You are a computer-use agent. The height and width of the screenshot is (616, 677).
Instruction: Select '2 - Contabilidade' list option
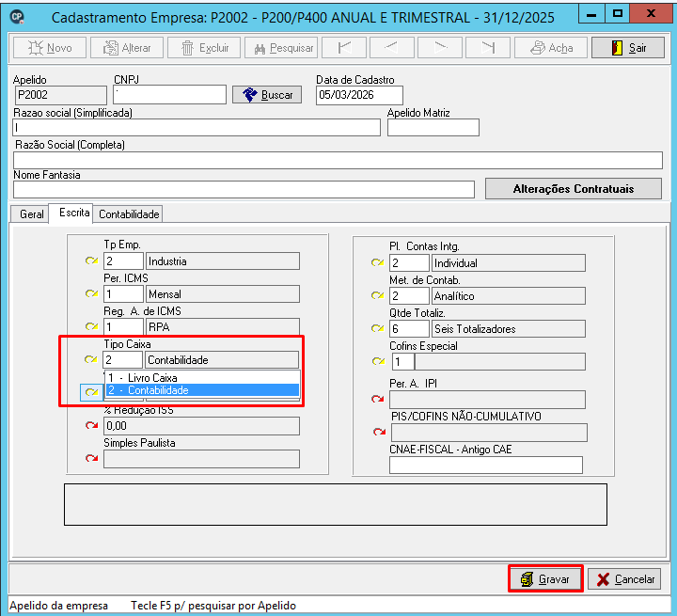coord(202,390)
